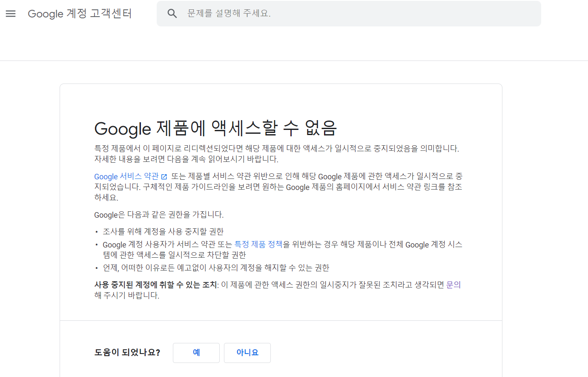Click the external link icon after 서비스 약관
Image resolution: width=588 pixels, height=377 pixels.
(x=164, y=176)
